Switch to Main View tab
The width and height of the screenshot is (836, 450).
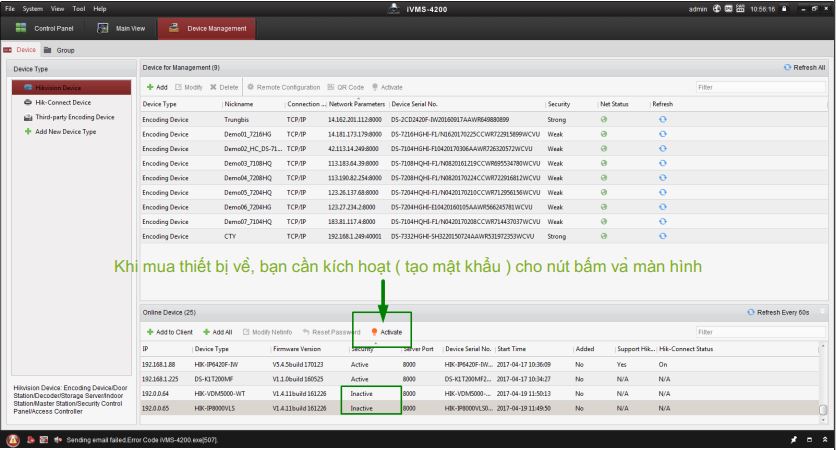pyautogui.click(x=122, y=28)
